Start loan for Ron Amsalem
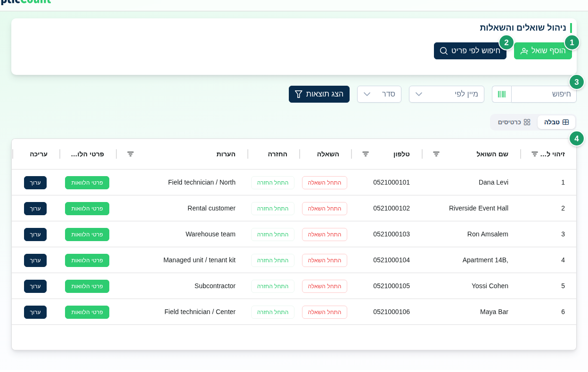 click(x=325, y=235)
